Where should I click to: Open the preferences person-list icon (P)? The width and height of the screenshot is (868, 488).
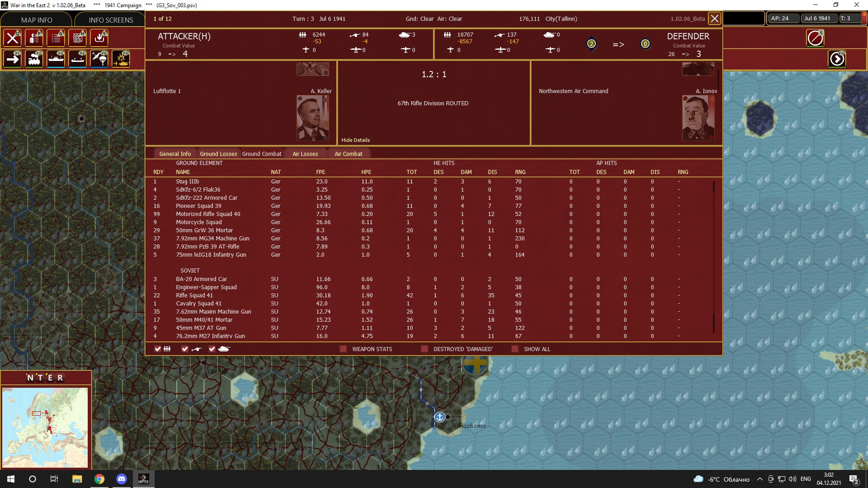coord(34,38)
